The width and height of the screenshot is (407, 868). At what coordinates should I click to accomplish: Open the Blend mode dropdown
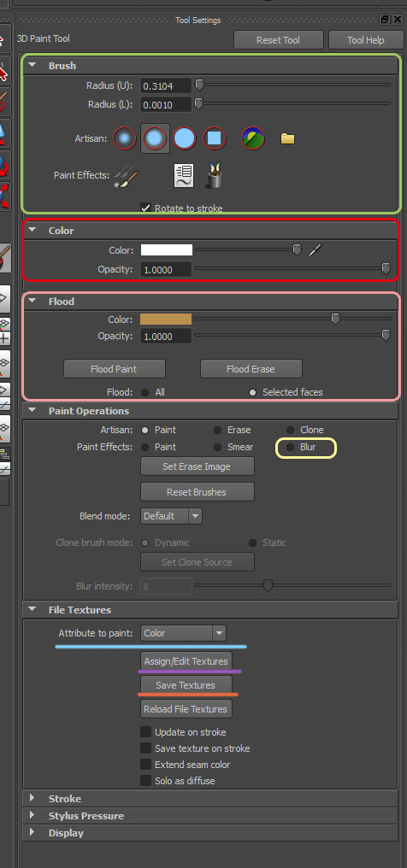point(171,516)
